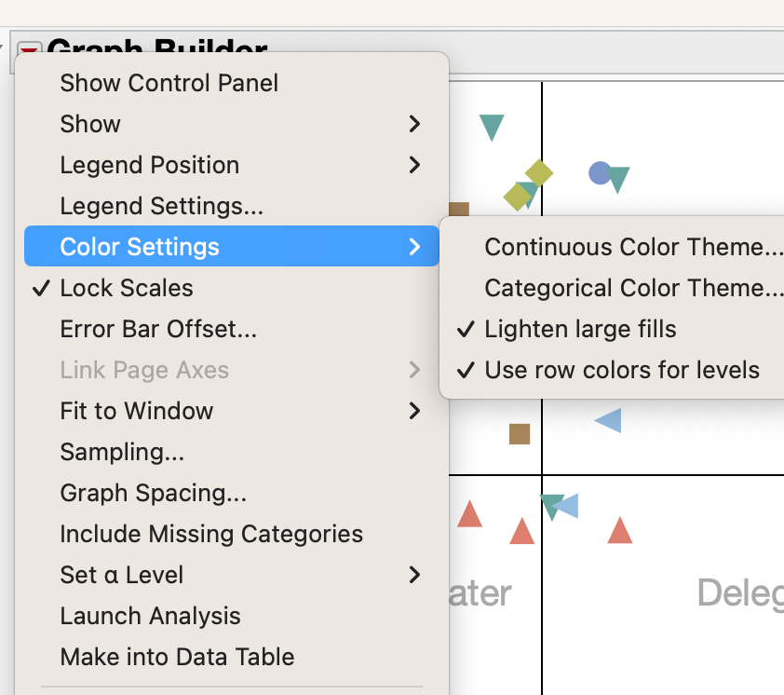This screenshot has width=784, height=695.
Task: Expand the Show submenu
Action: click(90, 124)
